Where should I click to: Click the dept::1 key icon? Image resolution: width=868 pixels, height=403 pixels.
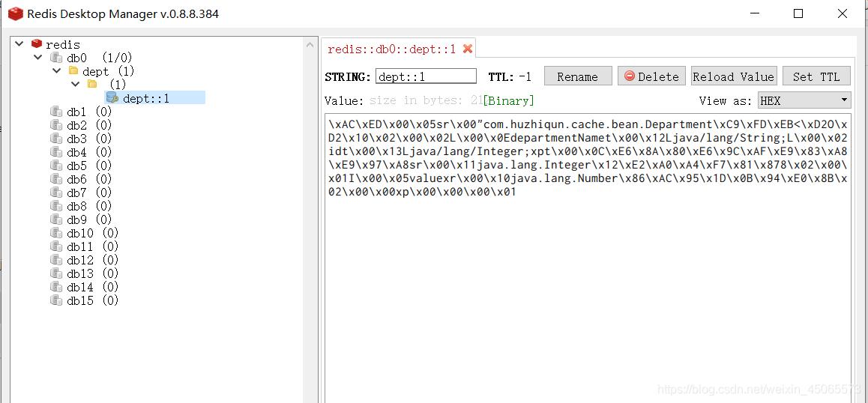tap(112, 98)
